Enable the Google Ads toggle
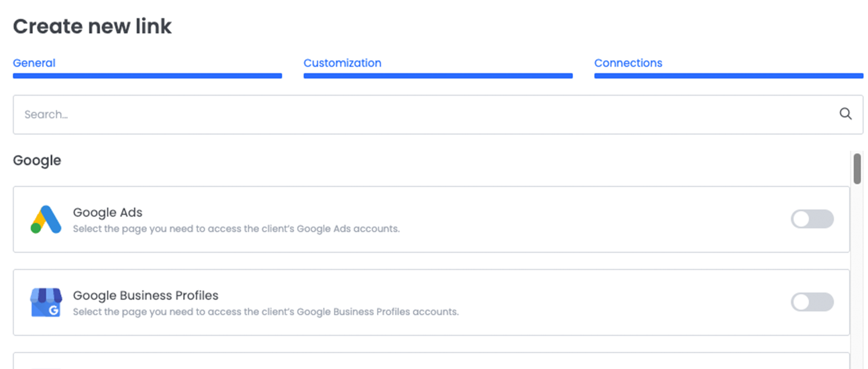The height and width of the screenshot is (369, 868). click(812, 219)
